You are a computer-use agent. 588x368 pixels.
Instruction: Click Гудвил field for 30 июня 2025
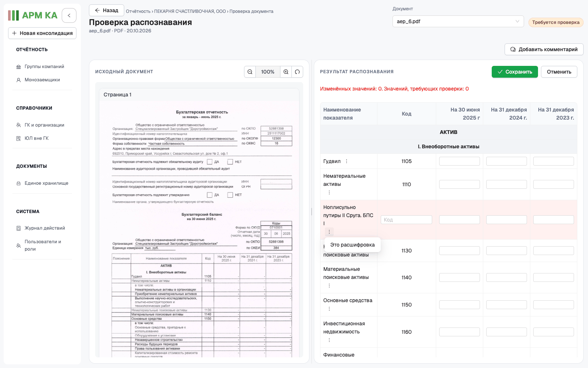(459, 161)
